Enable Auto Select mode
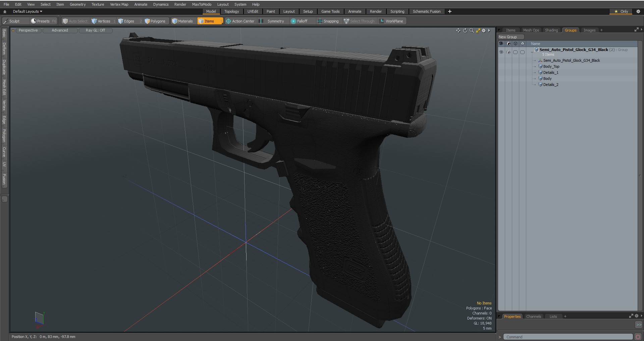 (75, 21)
